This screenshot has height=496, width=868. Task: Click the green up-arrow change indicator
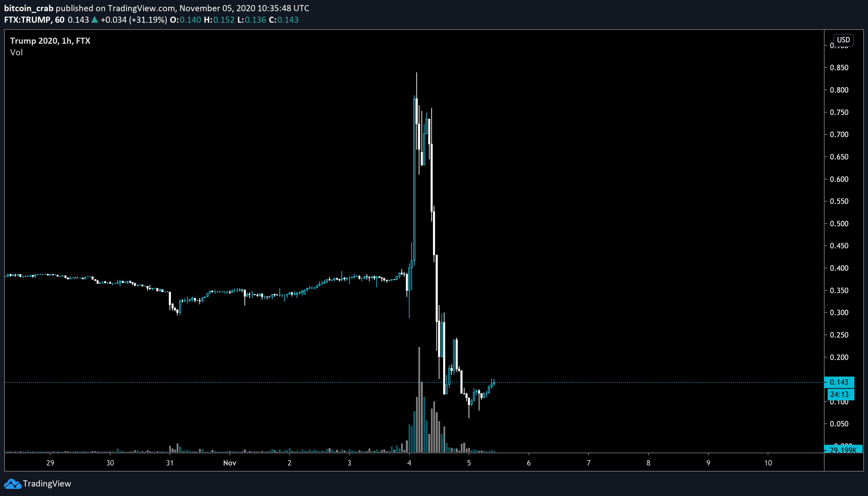(95, 20)
